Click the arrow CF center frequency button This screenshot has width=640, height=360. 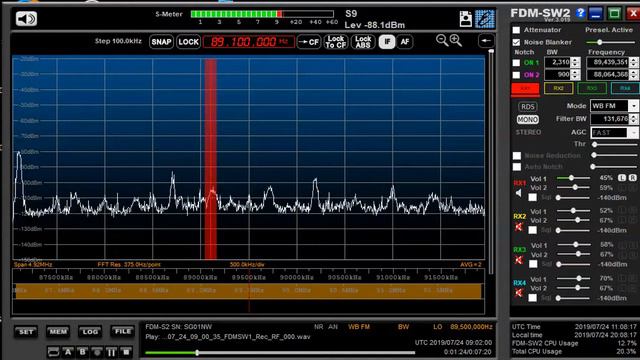pos(309,42)
